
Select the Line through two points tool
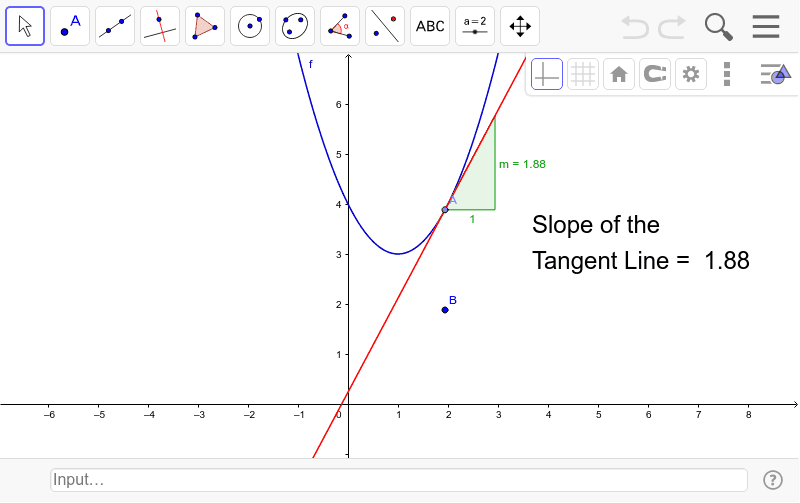point(115,26)
